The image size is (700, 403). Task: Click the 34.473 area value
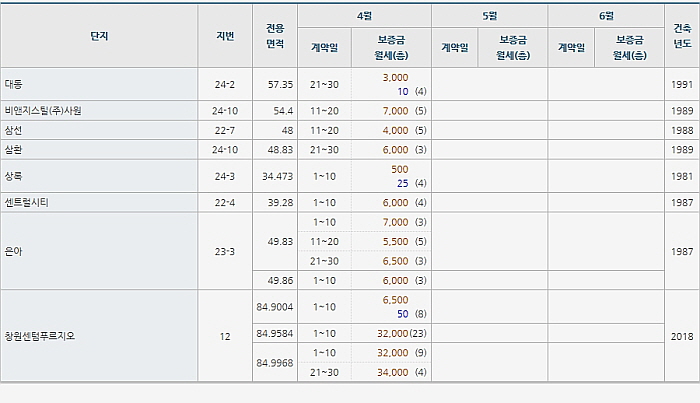[278, 176]
